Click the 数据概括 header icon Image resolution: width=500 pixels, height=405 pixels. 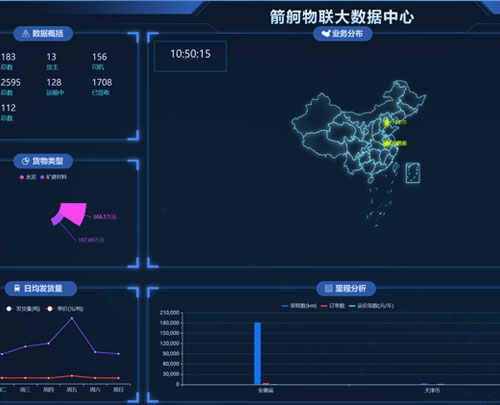[25, 34]
